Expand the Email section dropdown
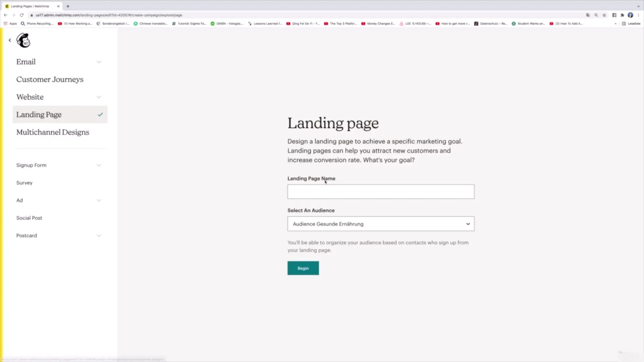The width and height of the screenshot is (644, 362). [99, 61]
